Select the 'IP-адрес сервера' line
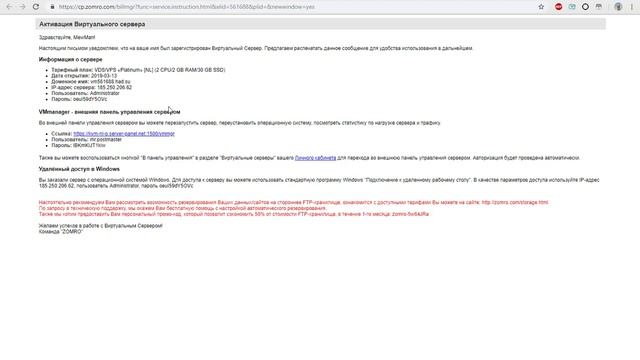 91,87
